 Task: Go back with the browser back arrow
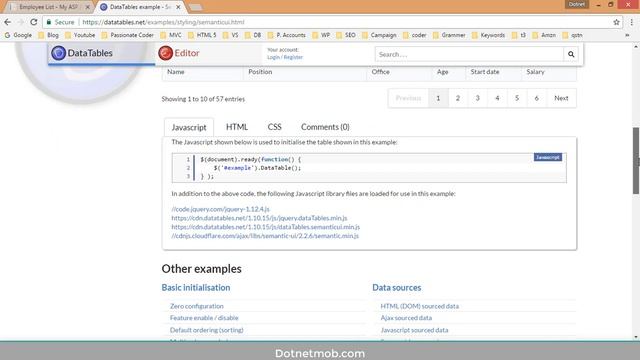(7, 22)
